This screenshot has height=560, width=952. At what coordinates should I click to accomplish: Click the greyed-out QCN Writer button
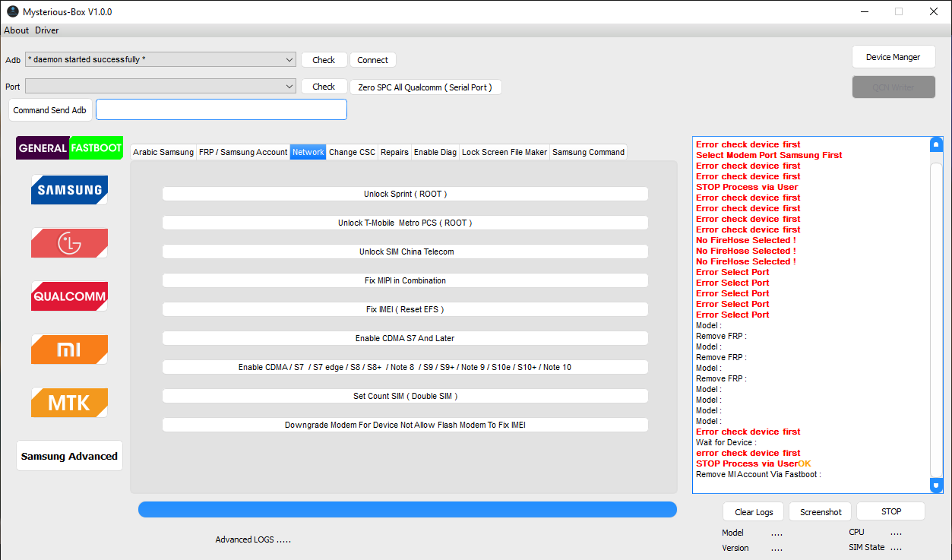pyautogui.click(x=893, y=87)
